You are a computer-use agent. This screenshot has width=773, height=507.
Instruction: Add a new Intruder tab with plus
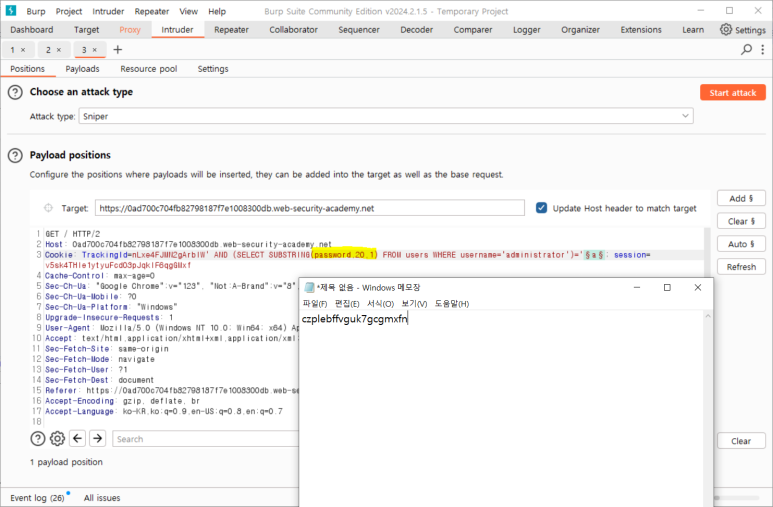pos(117,49)
